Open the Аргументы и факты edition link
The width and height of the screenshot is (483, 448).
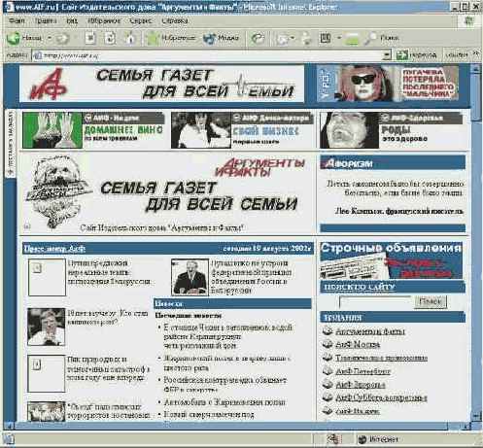(x=370, y=331)
